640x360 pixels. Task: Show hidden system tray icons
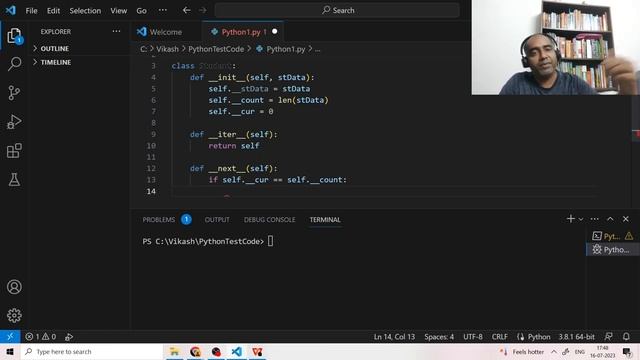coord(553,351)
